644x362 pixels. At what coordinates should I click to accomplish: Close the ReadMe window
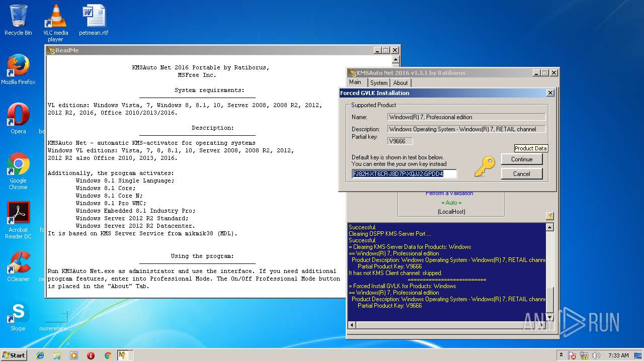coord(395,50)
